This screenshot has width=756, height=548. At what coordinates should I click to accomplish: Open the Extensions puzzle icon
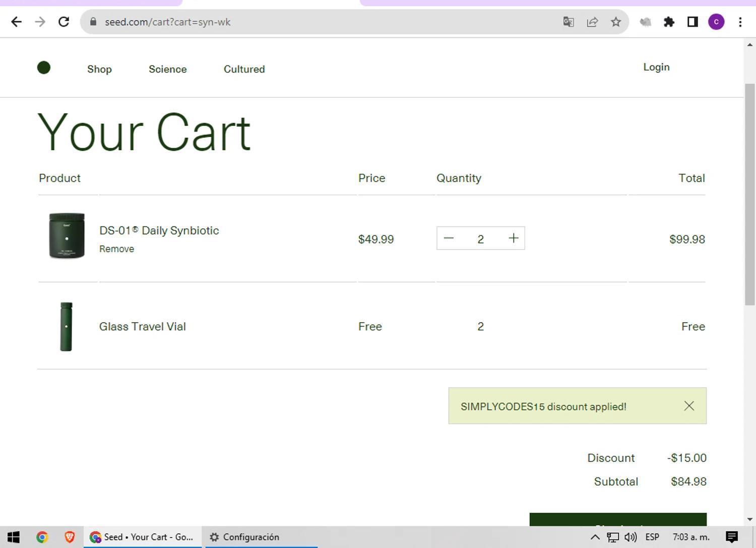669,22
